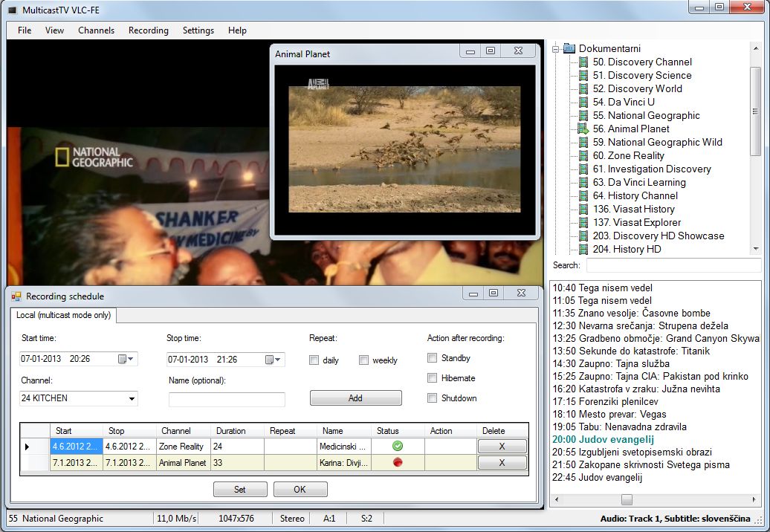Open the File menu
The image size is (770, 532).
click(25, 30)
